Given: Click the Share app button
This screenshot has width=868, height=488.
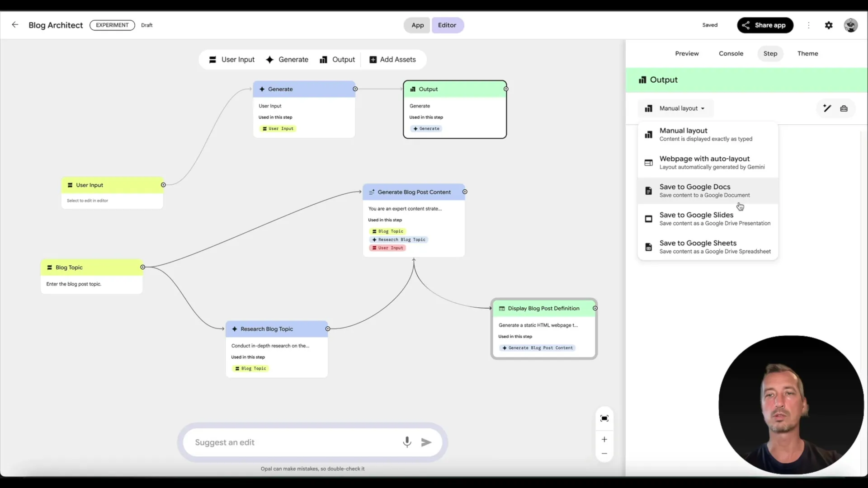Looking at the screenshot, I should 765,25.
